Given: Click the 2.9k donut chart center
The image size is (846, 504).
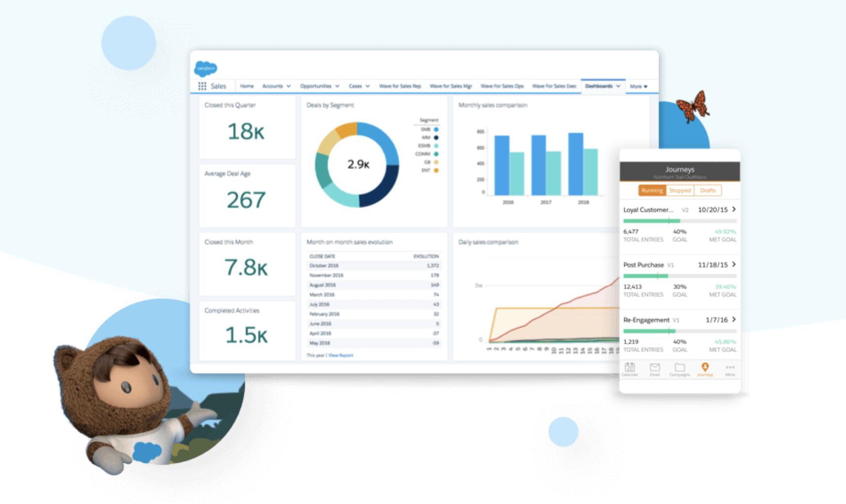Looking at the screenshot, I should click(358, 164).
